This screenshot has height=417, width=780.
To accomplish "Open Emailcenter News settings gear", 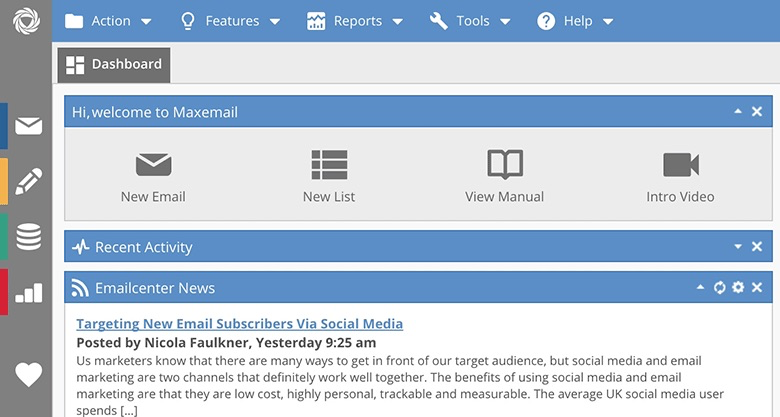I will pyautogui.click(x=738, y=288).
